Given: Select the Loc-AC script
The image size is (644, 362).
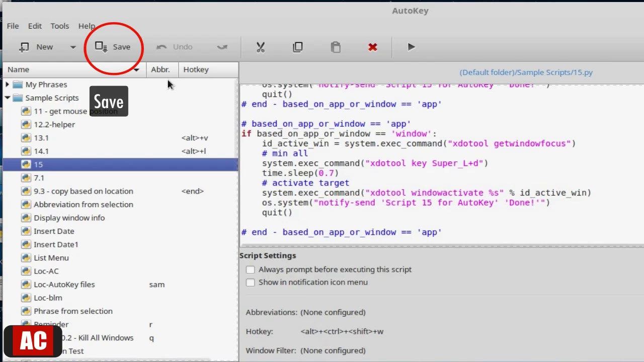Looking at the screenshot, I should click(x=46, y=271).
